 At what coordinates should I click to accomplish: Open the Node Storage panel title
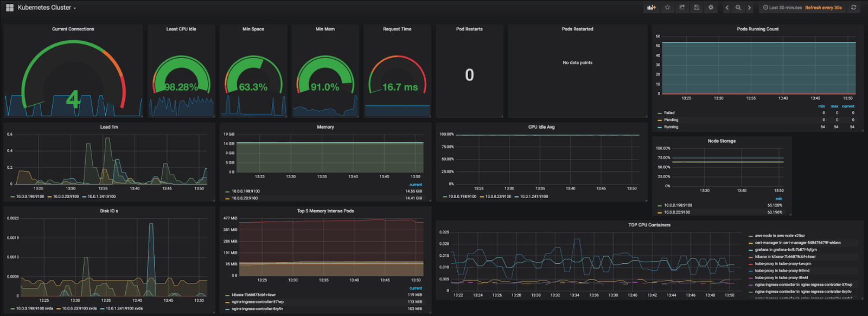coord(722,141)
